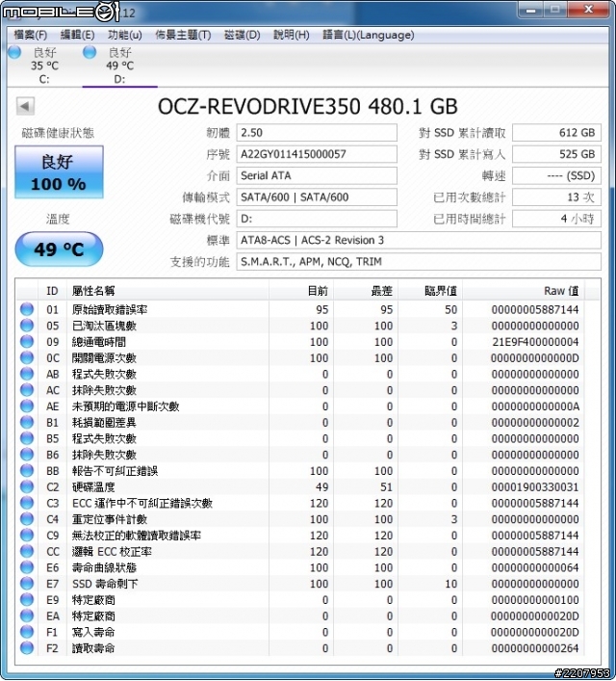616x681 pixels.
Task: Click the status icon for attribute 09
Action: click(27, 341)
